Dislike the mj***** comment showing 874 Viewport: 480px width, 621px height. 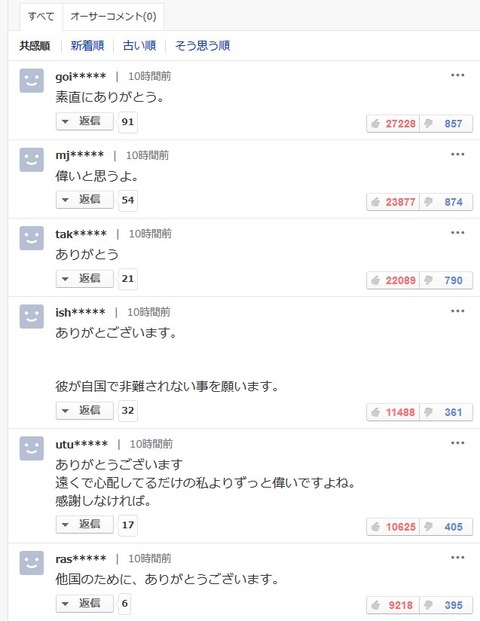click(x=446, y=202)
